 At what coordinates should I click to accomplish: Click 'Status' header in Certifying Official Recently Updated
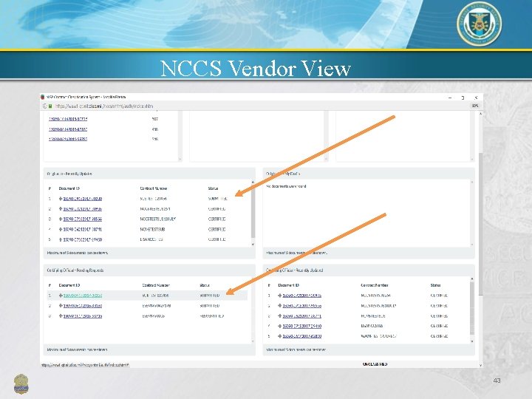[435, 285]
